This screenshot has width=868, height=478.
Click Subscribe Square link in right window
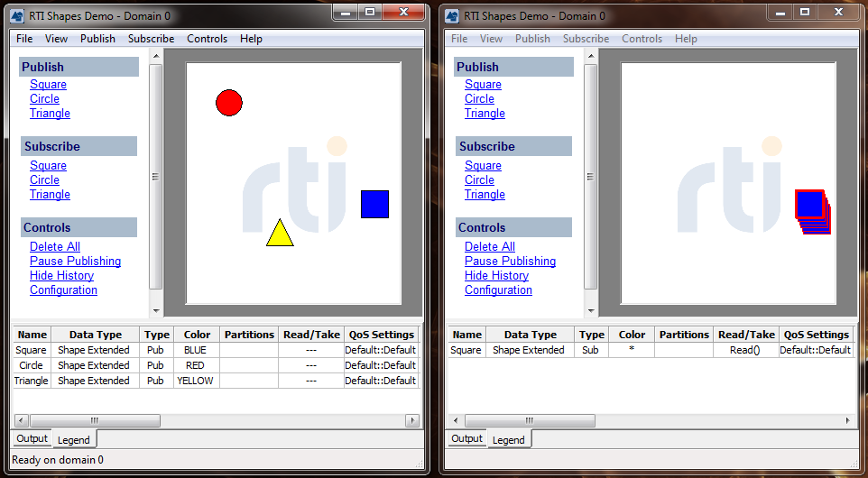pos(484,165)
